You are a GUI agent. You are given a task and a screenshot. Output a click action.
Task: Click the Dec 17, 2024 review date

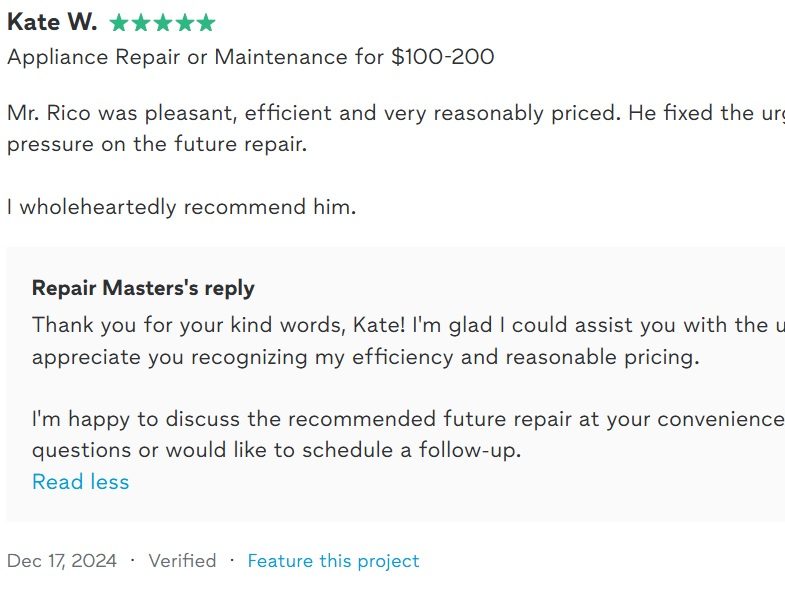pyautogui.click(x=62, y=560)
